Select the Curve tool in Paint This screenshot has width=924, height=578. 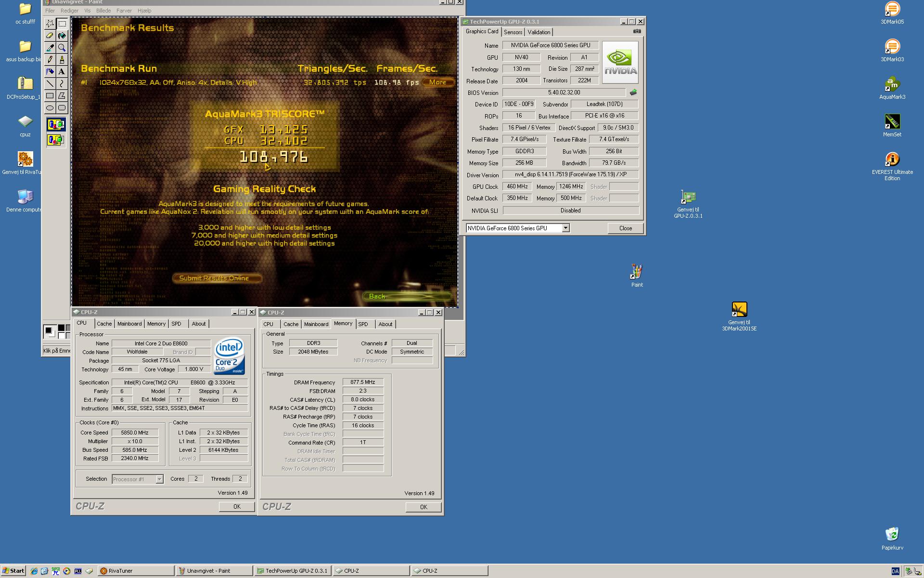[x=62, y=84]
